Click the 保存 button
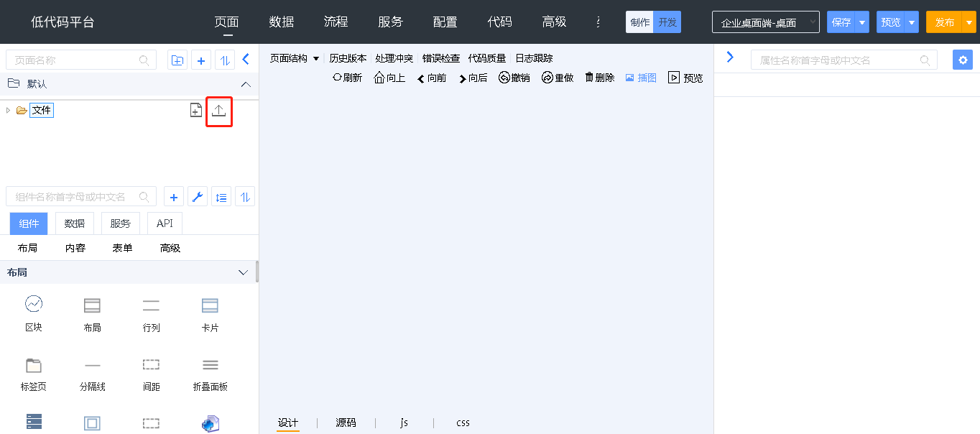 (x=841, y=22)
